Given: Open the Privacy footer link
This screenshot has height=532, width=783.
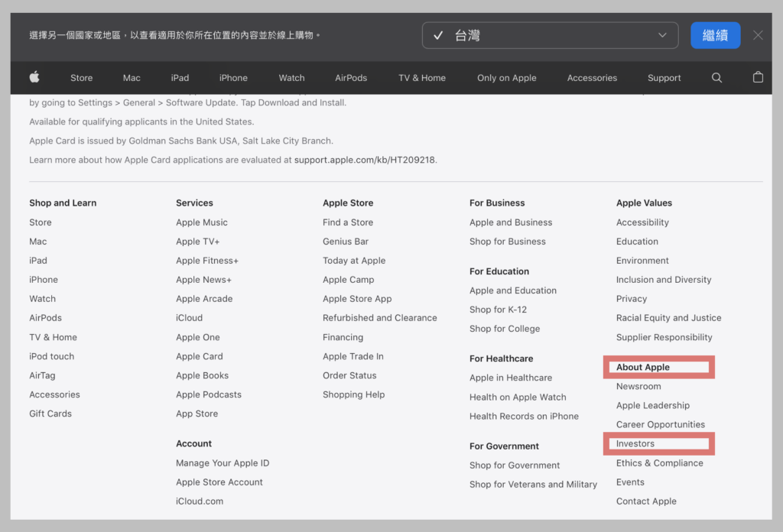Looking at the screenshot, I should [632, 298].
